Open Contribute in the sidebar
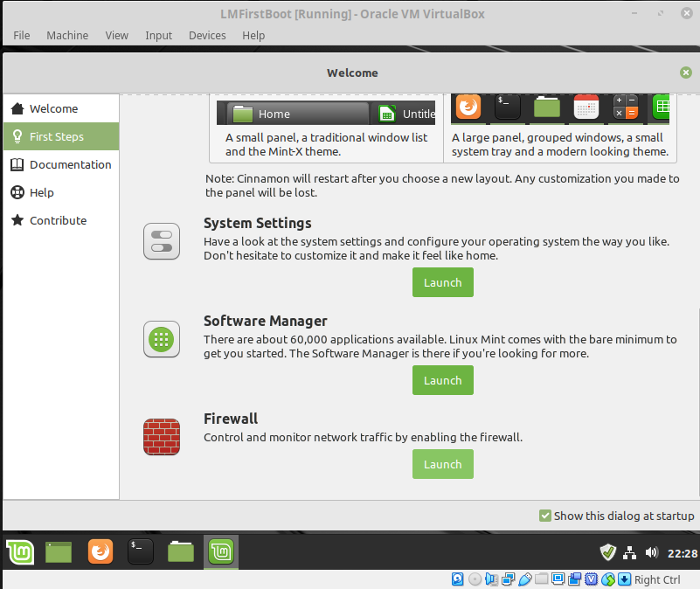The height and width of the screenshot is (589, 700). (61, 220)
